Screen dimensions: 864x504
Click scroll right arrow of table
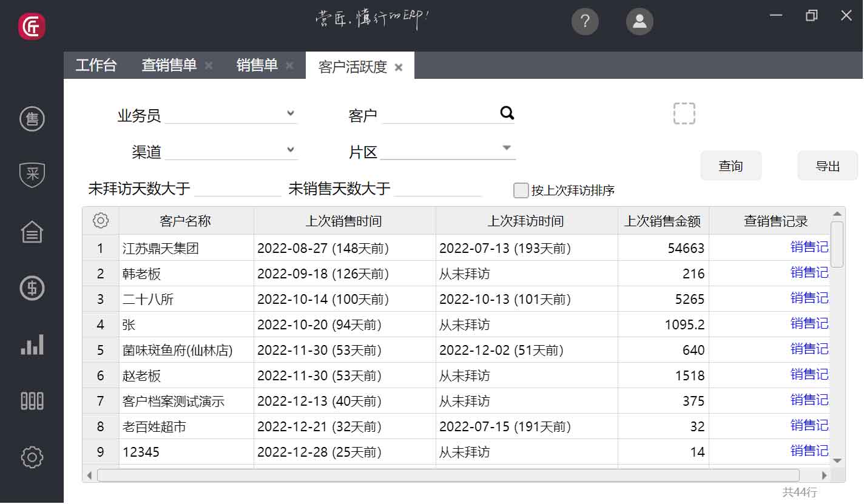pos(824,475)
